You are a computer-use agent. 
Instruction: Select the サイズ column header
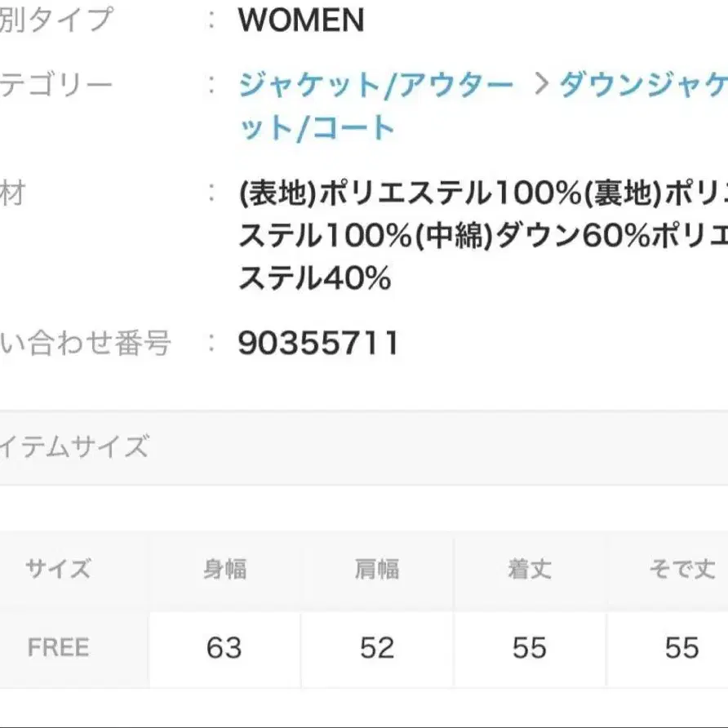pos(58,569)
